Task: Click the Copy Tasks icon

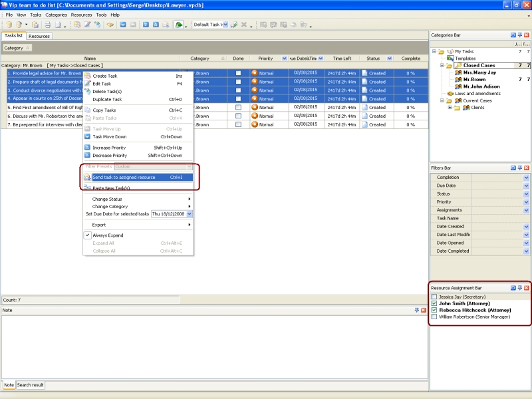Action: pyautogui.click(x=87, y=110)
